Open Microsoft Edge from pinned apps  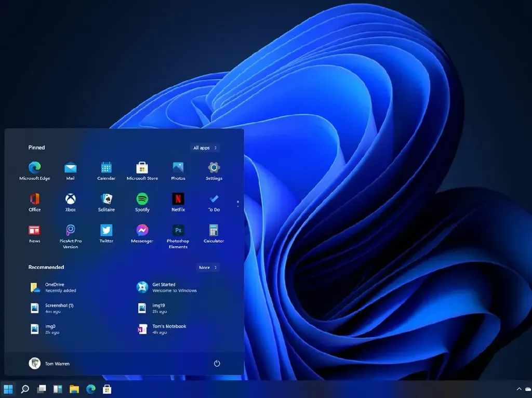tap(35, 170)
